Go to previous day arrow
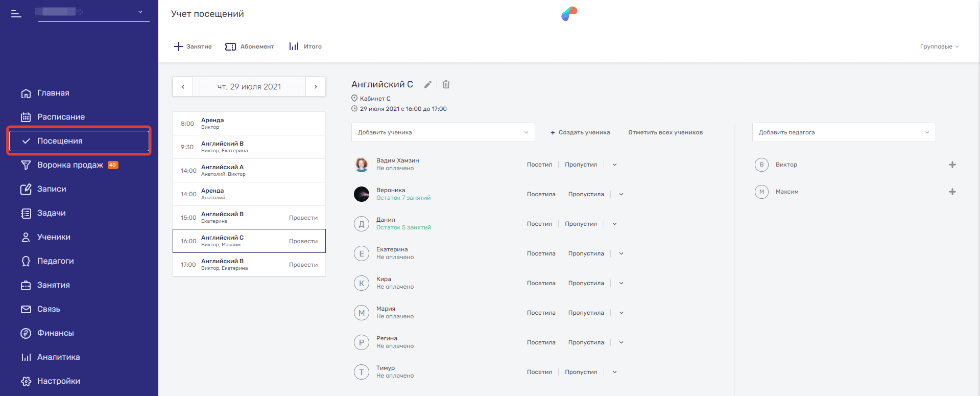The width and height of the screenshot is (980, 396). coord(183,87)
